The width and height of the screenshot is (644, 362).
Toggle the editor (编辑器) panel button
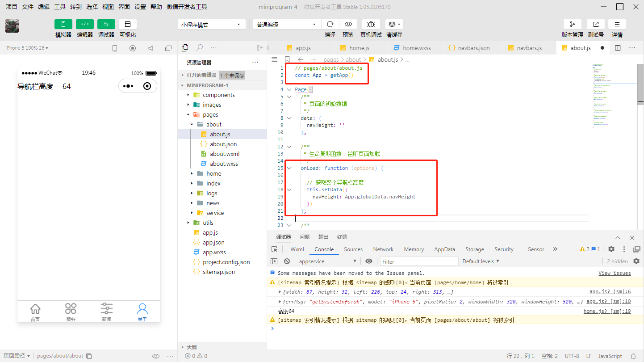[85, 24]
